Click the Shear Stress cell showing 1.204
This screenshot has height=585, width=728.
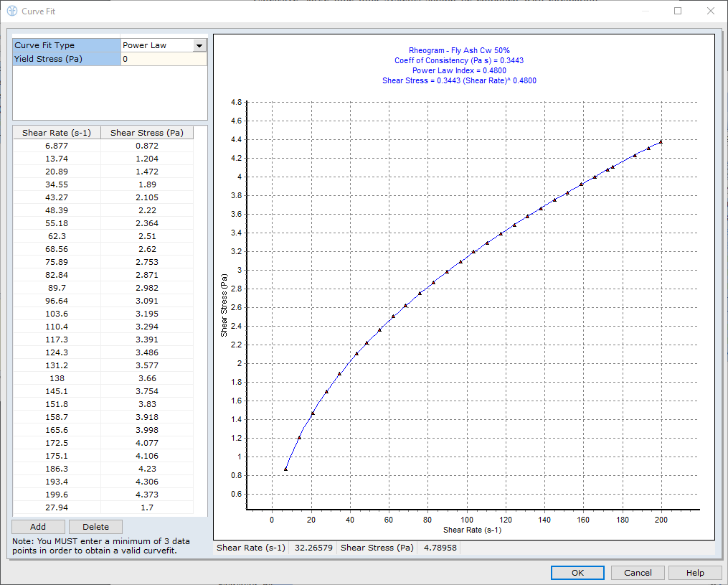pos(146,158)
